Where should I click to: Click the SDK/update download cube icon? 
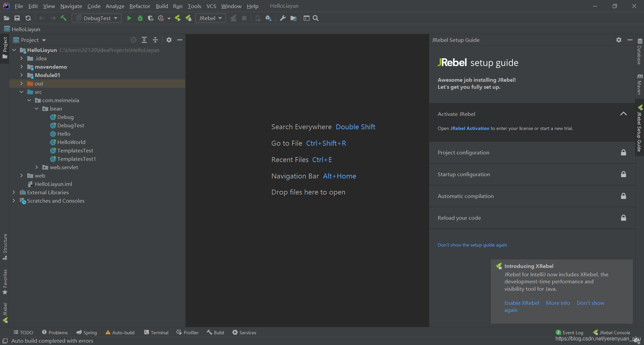(268, 18)
